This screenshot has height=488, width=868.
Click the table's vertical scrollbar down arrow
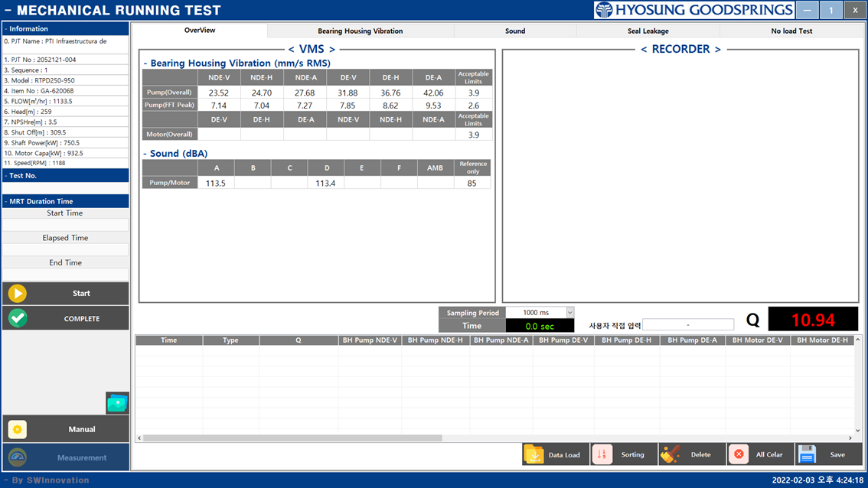(857, 431)
